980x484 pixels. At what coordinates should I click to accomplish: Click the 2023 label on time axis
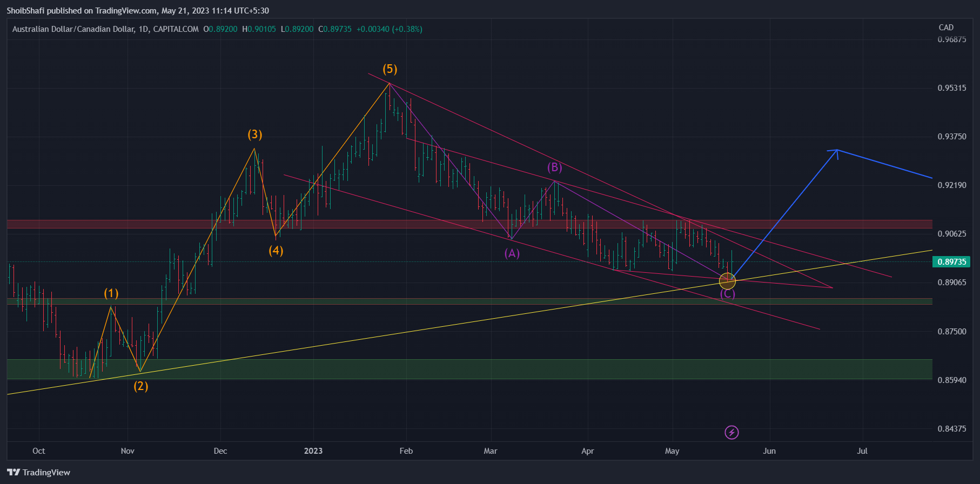point(313,451)
